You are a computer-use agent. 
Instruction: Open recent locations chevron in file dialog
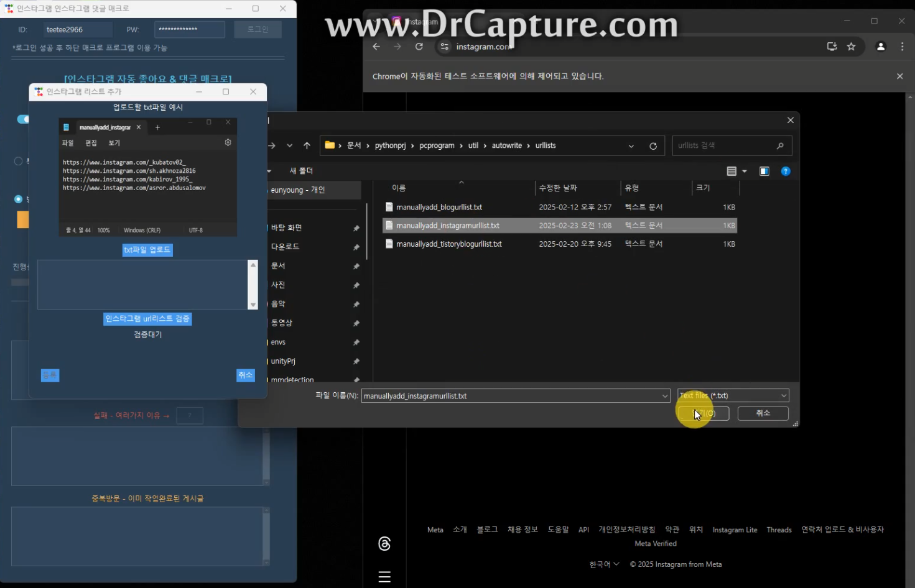tap(289, 145)
